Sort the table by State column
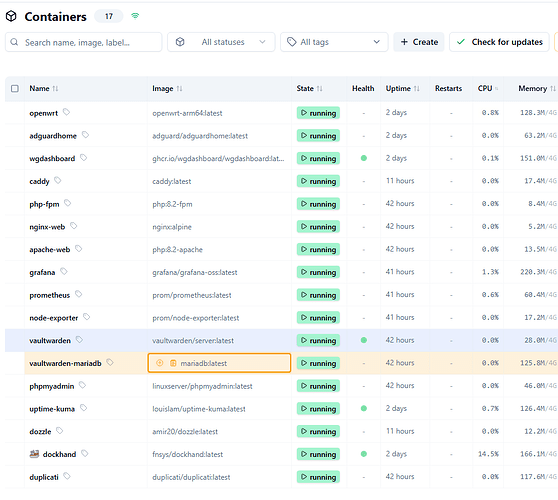558x500 pixels. point(309,88)
